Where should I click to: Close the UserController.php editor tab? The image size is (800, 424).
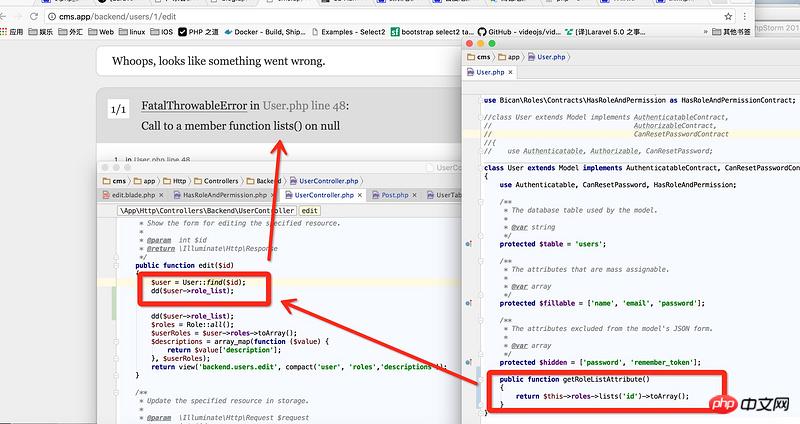pos(359,195)
